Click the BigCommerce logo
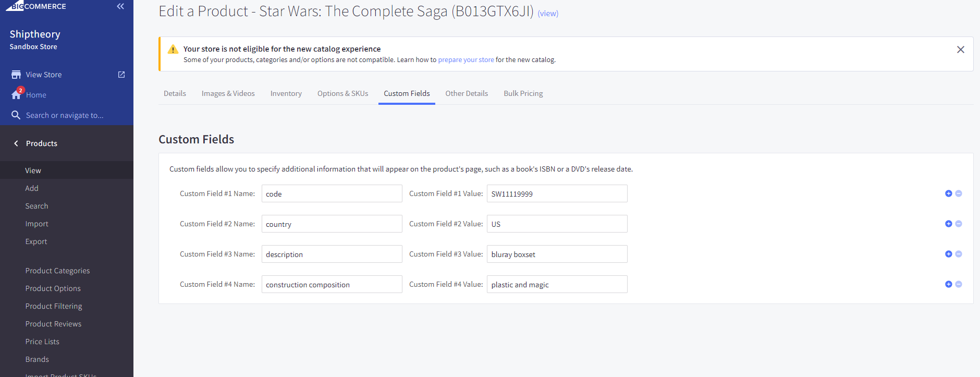Image resolution: width=980 pixels, height=377 pixels. (x=36, y=6)
